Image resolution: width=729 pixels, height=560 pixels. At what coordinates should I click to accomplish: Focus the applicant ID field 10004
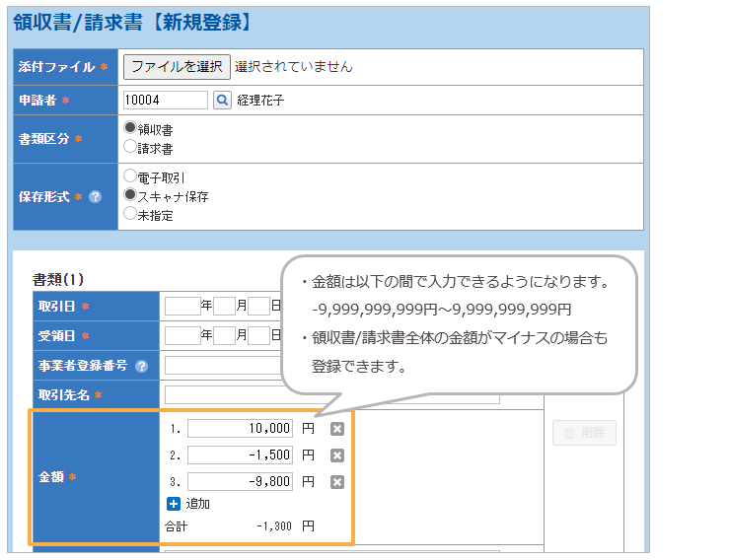click(165, 100)
